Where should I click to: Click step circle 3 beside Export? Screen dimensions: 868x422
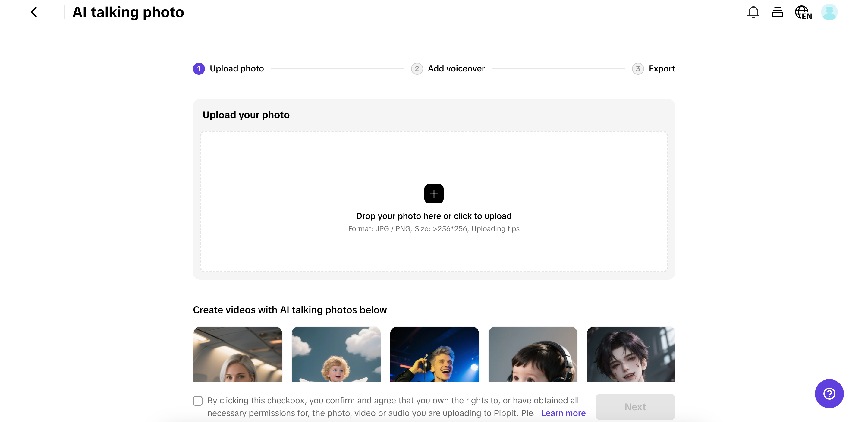tap(638, 68)
